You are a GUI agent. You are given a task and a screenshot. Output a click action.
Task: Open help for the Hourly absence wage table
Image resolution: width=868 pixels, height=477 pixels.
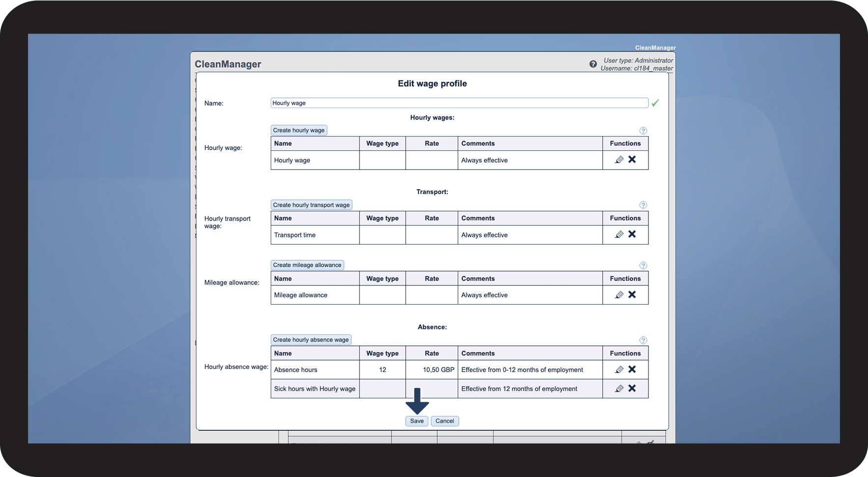tap(643, 340)
